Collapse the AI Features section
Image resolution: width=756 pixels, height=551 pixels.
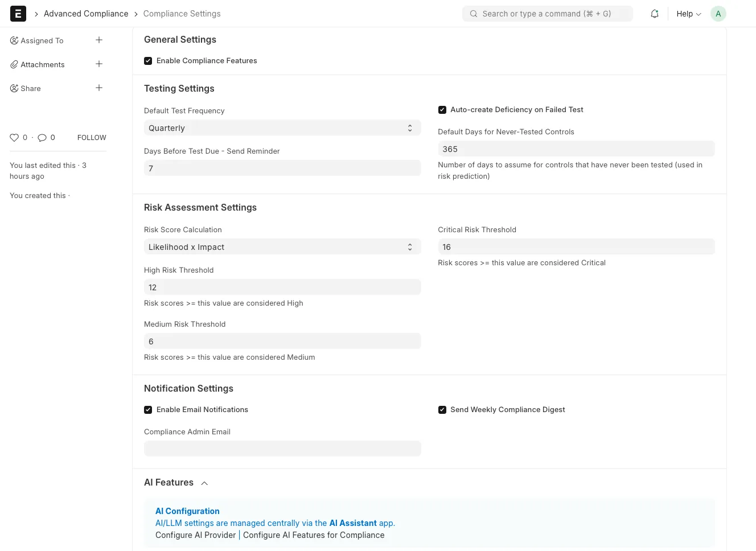(x=204, y=483)
